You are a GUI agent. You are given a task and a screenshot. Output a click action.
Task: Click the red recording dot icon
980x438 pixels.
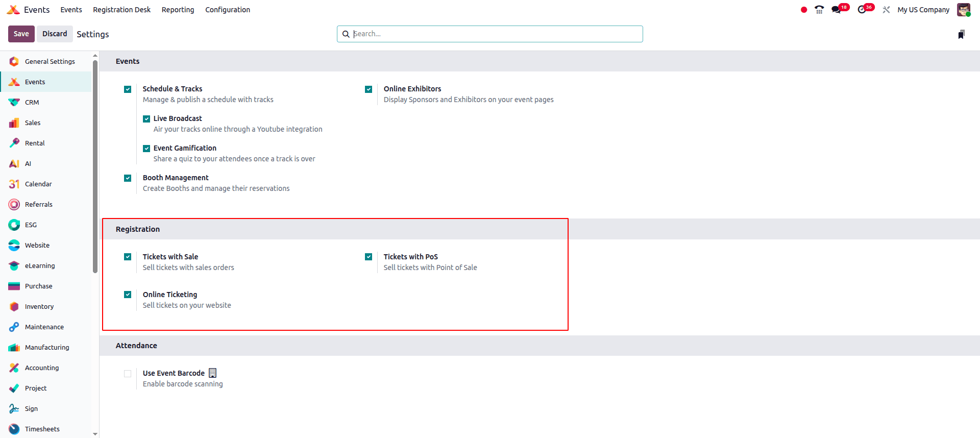804,10
